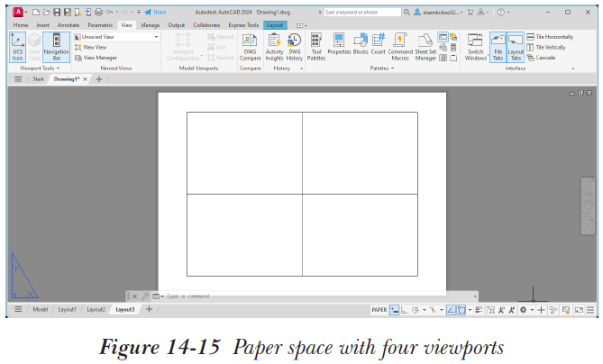Click the wrench customize icon in command line
This screenshot has width=603, height=364.
click(x=144, y=296)
